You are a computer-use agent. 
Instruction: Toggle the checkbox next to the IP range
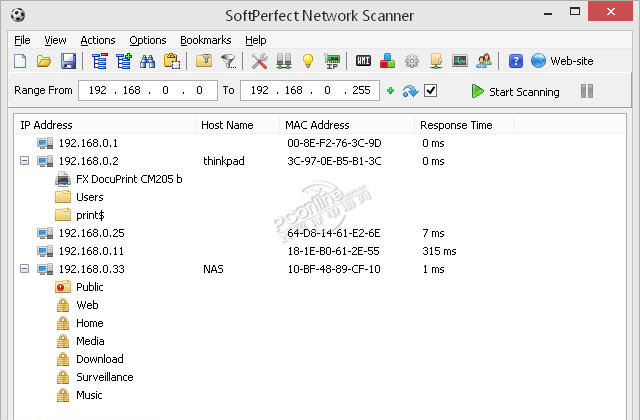pos(431,91)
